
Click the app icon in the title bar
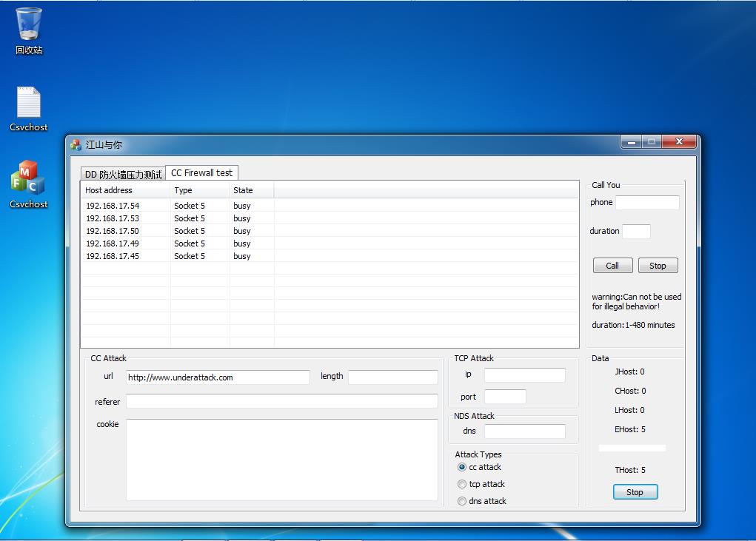(76, 145)
